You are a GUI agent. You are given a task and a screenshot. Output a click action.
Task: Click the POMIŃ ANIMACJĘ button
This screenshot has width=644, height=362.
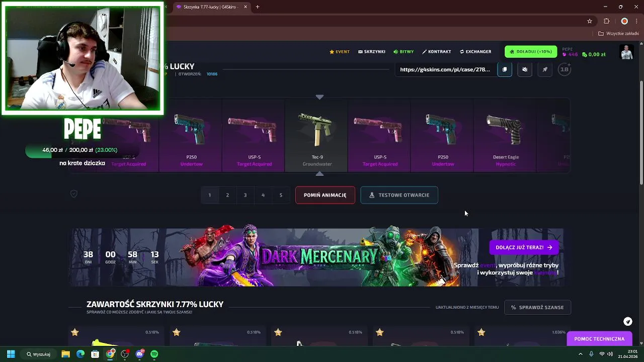click(x=325, y=195)
